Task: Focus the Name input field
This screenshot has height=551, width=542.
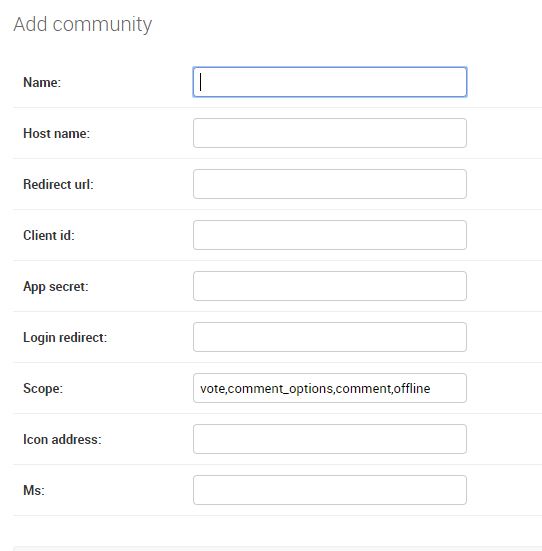Action: tap(330, 82)
